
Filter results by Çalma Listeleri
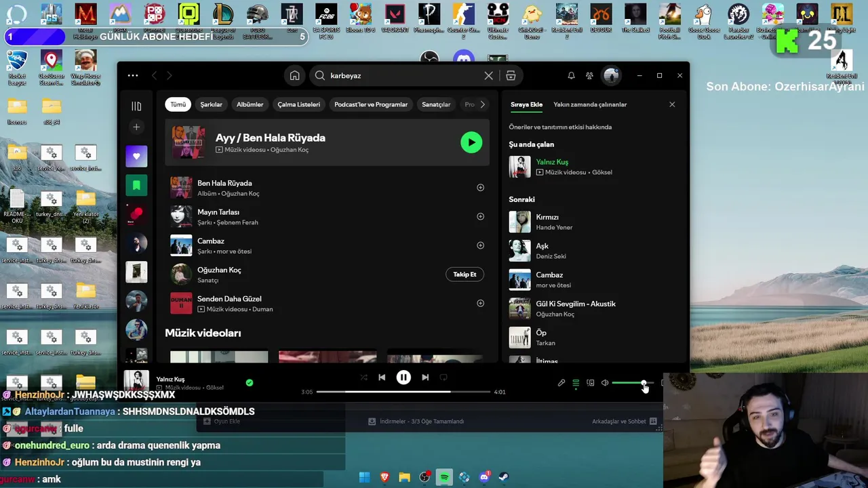click(298, 104)
